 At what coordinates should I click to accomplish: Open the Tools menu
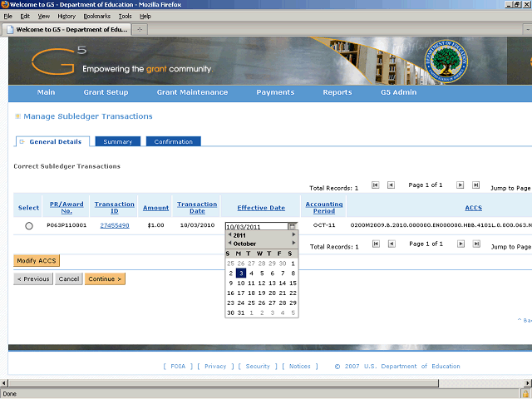point(126,17)
